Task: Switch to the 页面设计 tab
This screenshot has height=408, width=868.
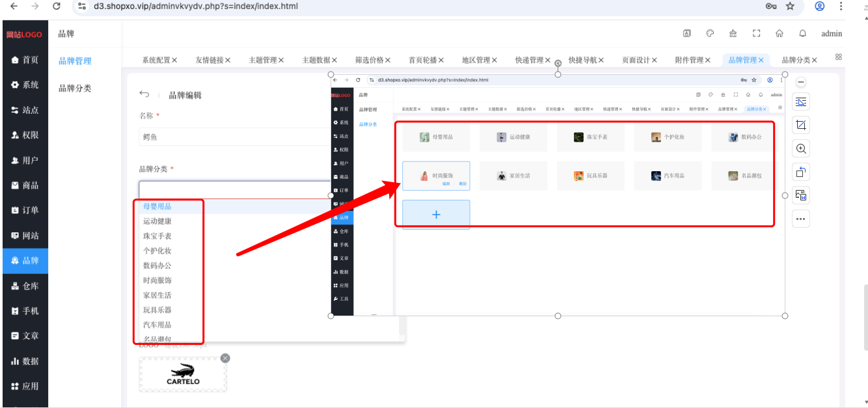Action: point(635,60)
